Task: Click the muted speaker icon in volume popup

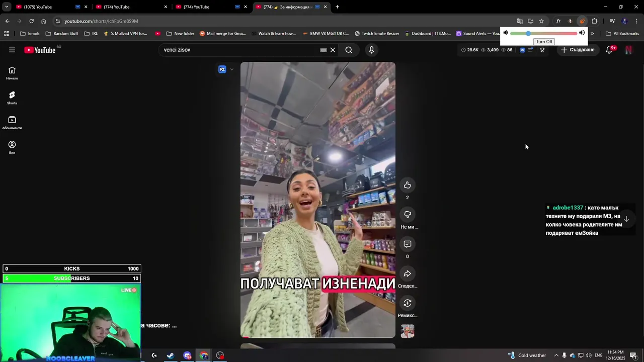Action: pos(506,33)
